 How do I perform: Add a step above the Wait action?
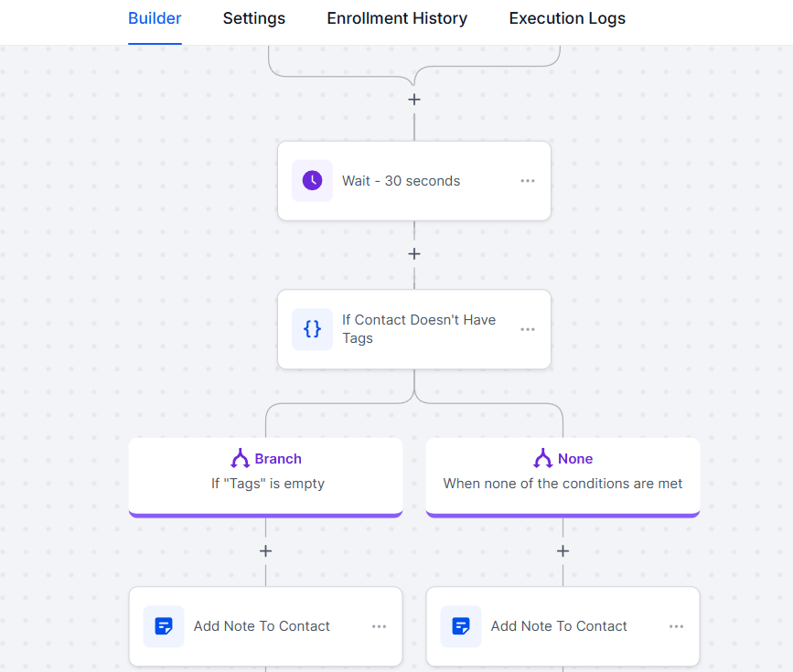tap(414, 99)
